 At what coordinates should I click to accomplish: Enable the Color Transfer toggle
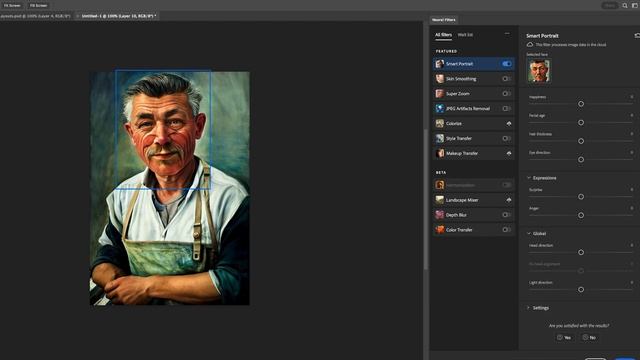click(507, 230)
